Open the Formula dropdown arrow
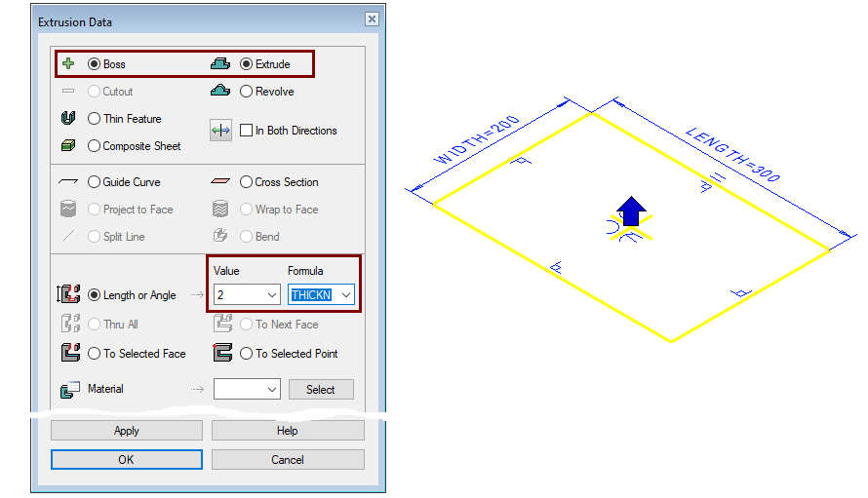The width and height of the screenshot is (868, 498). coord(346,295)
